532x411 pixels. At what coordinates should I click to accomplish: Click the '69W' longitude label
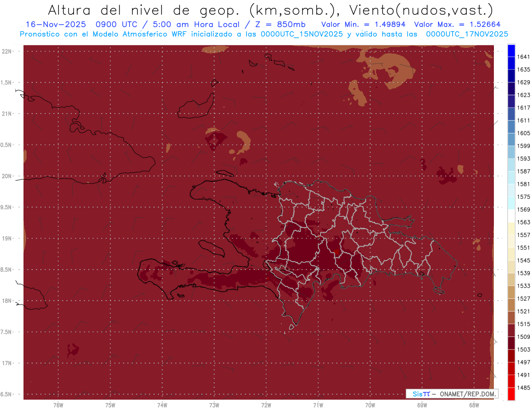422,404
